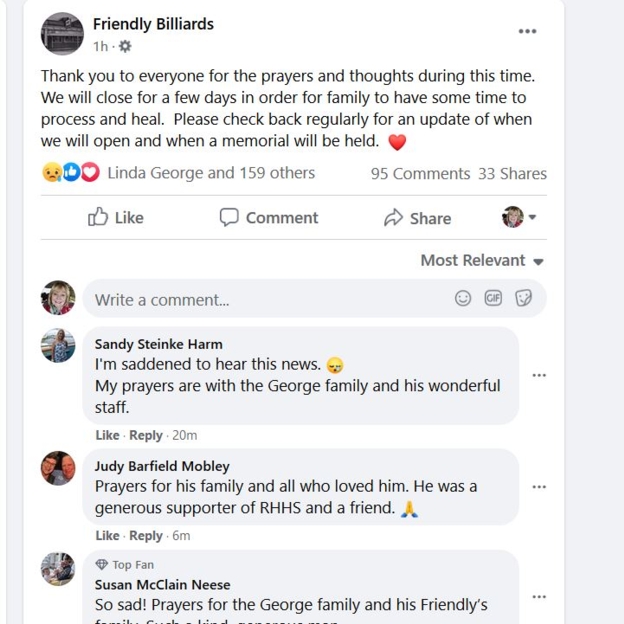
Task: Click the public audience icon under the page name
Action: click(125, 46)
